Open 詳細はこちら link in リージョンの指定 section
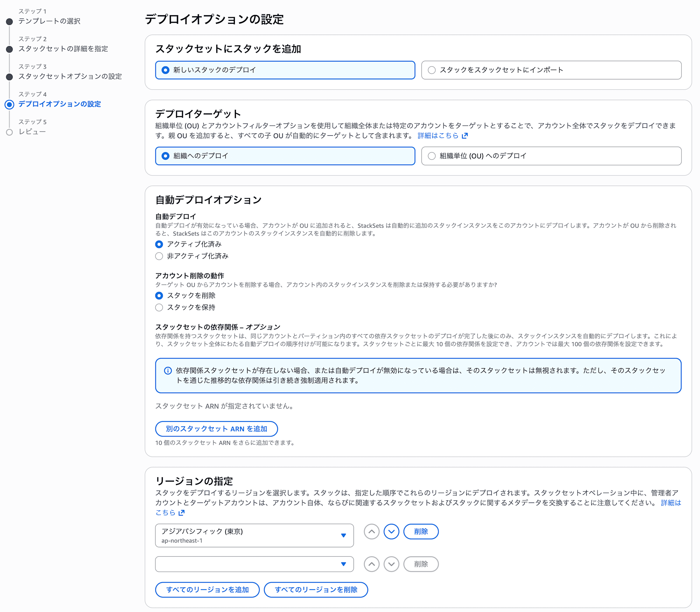This screenshot has height=612, width=700. click(671, 503)
